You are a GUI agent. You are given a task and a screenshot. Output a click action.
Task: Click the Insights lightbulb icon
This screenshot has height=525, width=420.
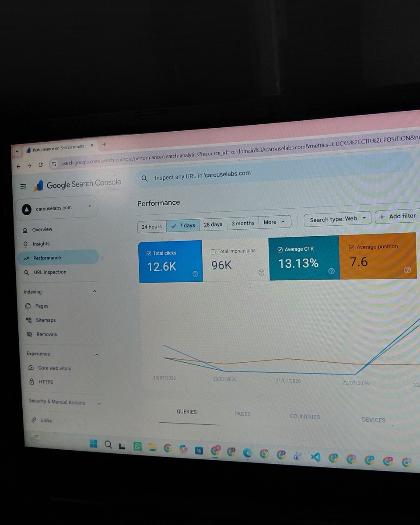click(x=25, y=244)
